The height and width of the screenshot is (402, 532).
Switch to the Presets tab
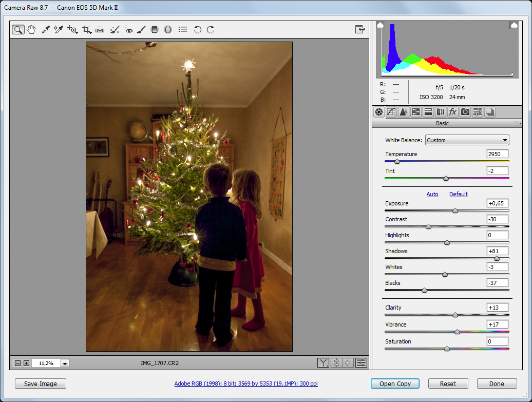point(478,112)
